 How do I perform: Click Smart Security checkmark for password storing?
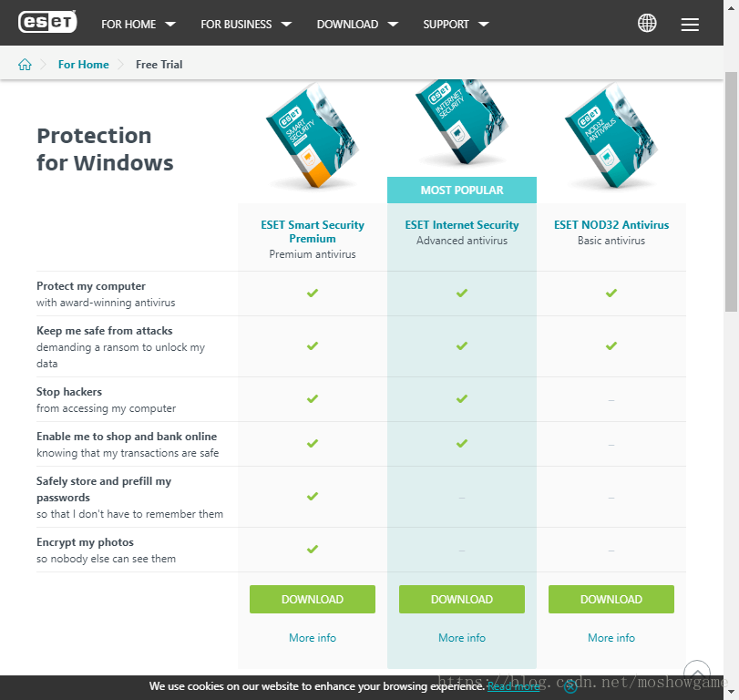(313, 497)
